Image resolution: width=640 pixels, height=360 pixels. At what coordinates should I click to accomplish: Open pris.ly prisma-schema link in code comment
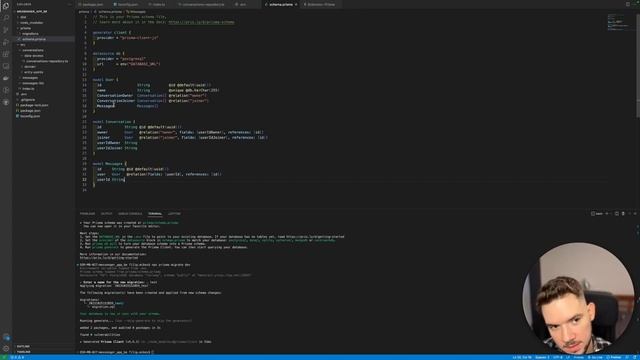(x=201, y=22)
